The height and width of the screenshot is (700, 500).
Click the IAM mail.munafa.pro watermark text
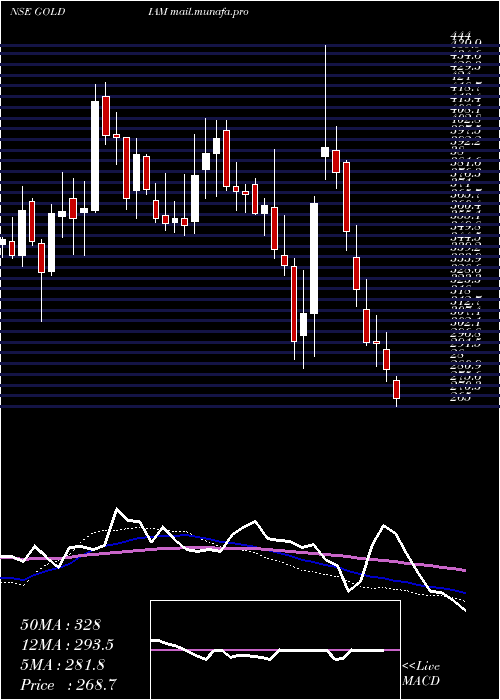(199, 12)
